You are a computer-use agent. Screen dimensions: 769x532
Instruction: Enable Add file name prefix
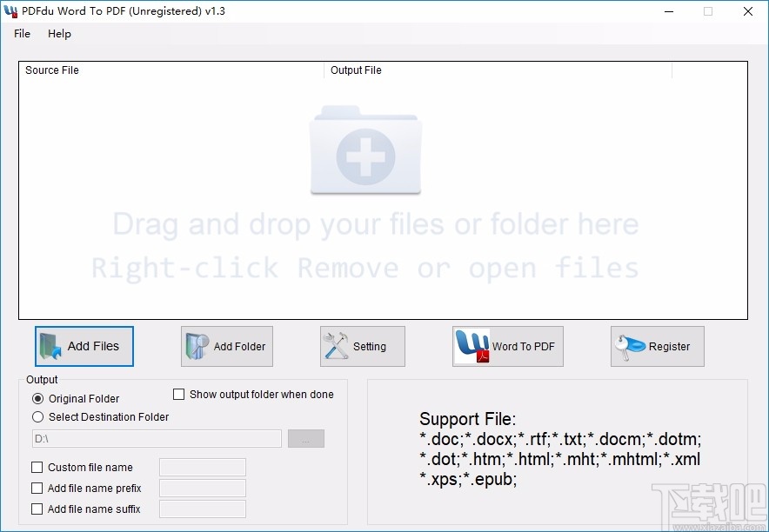tap(37, 488)
